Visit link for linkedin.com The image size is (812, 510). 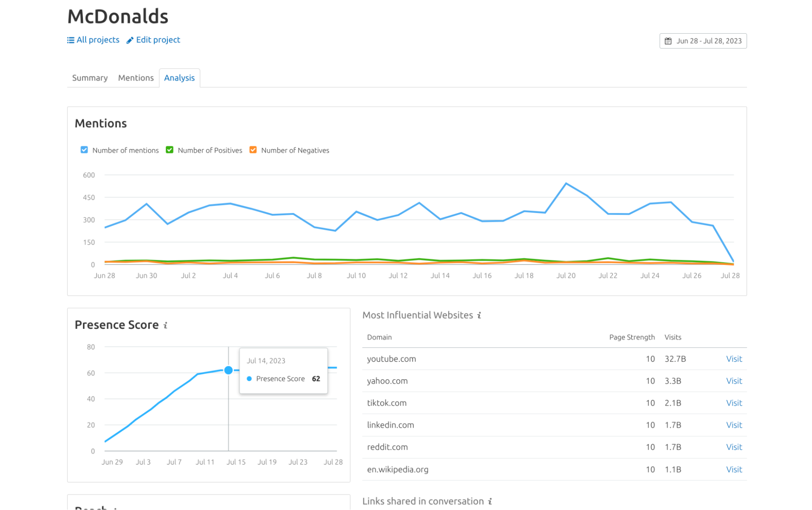(734, 425)
